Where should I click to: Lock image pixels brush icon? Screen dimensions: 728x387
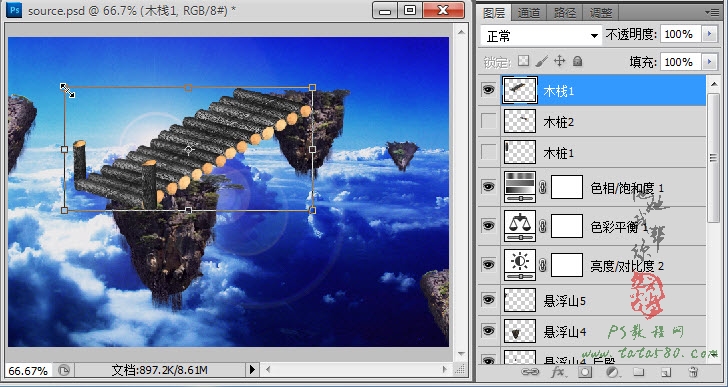[541, 61]
